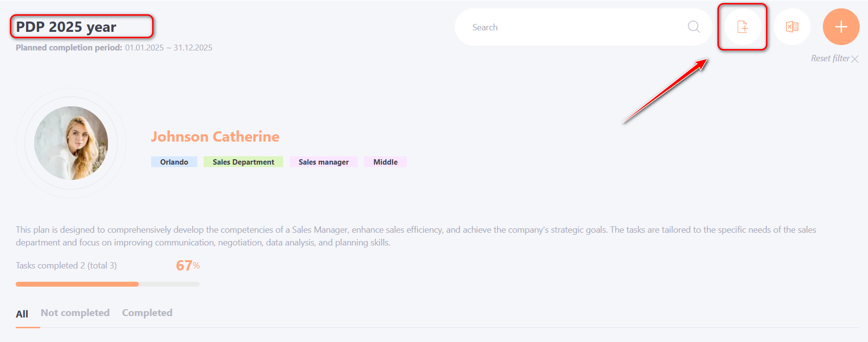This screenshot has height=342, width=868.
Task: Click the orange tasks progress bar
Action: (78, 284)
